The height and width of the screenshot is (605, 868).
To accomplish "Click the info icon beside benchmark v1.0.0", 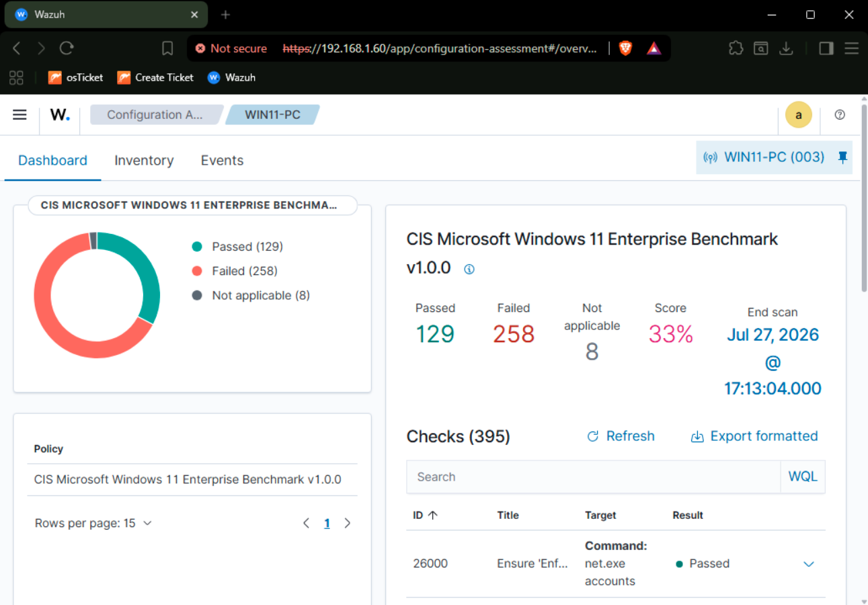I will pyautogui.click(x=469, y=269).
